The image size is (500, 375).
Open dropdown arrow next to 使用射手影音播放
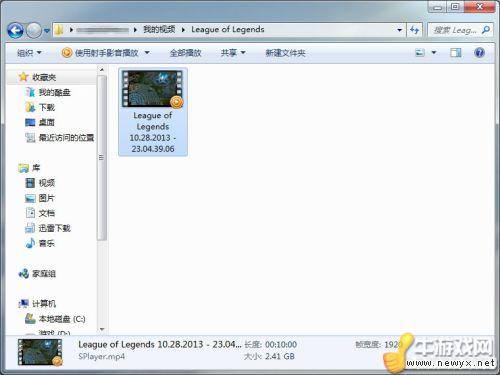(x=147, y=53)
